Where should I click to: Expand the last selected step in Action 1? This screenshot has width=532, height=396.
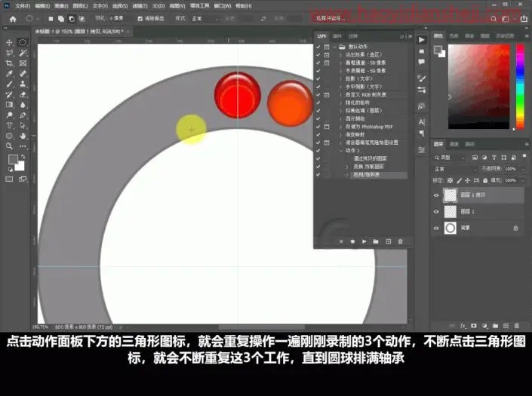click(347, 175)
